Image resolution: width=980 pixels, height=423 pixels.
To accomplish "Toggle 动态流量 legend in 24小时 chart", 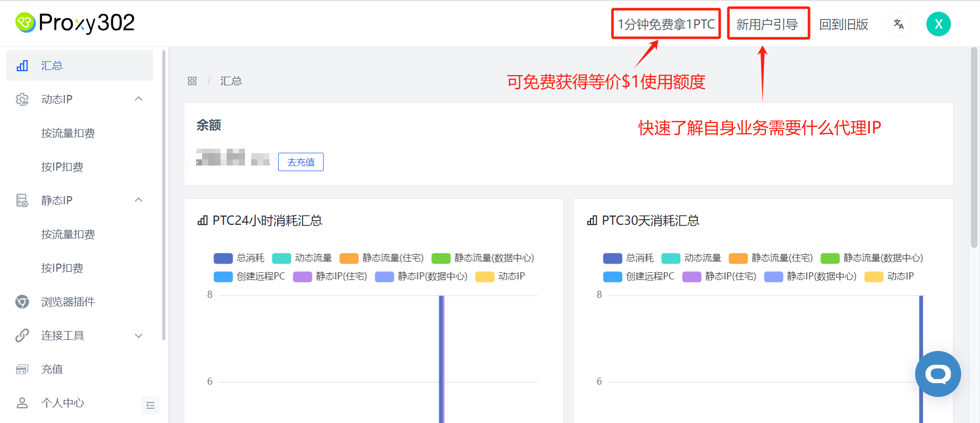I will 302,258.
